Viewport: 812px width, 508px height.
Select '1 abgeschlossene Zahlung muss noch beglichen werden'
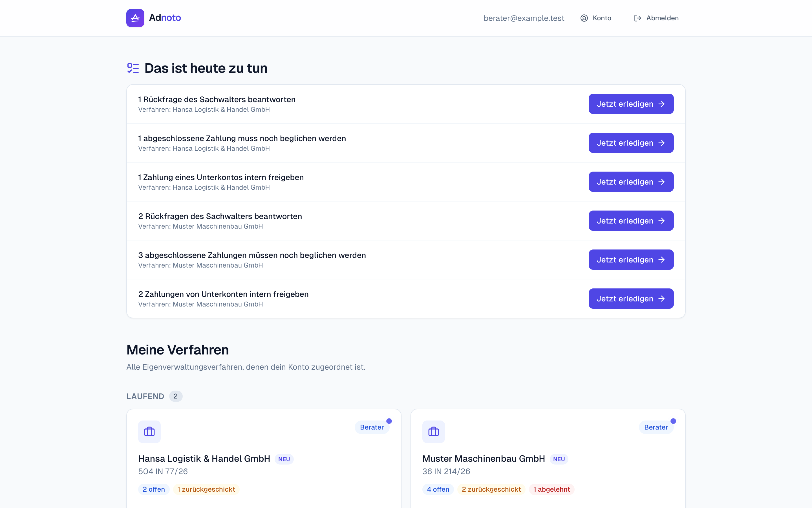point(242,138)
